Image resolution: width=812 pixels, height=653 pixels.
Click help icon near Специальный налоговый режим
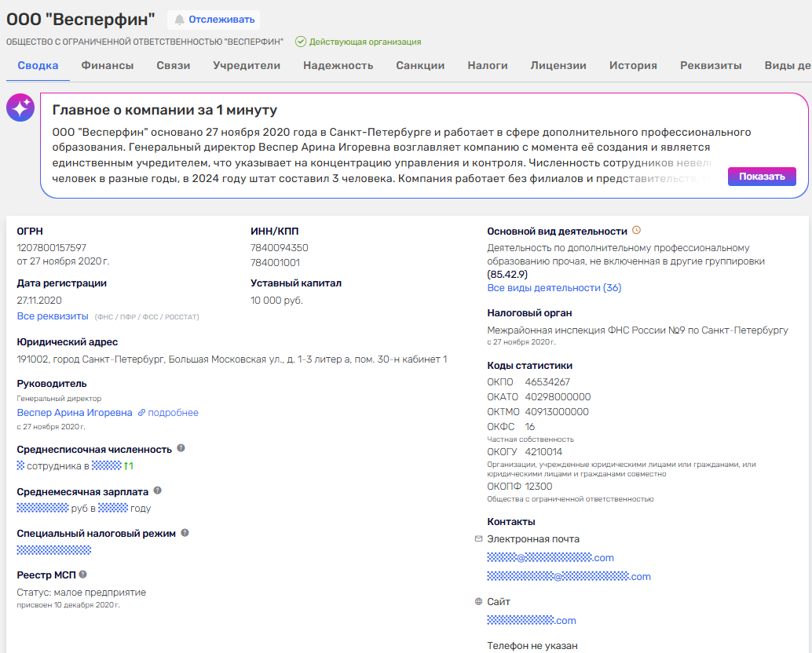click(185, 532)
